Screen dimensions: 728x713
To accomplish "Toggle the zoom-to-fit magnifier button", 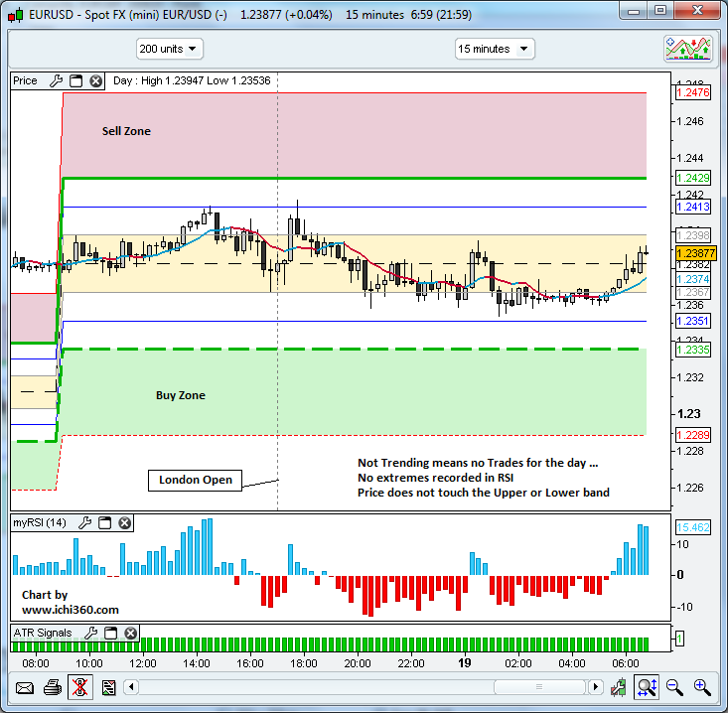I will tap(647, 686).
